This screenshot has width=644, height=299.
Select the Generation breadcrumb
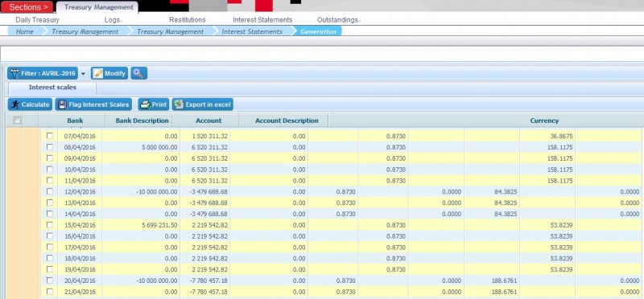318,31
